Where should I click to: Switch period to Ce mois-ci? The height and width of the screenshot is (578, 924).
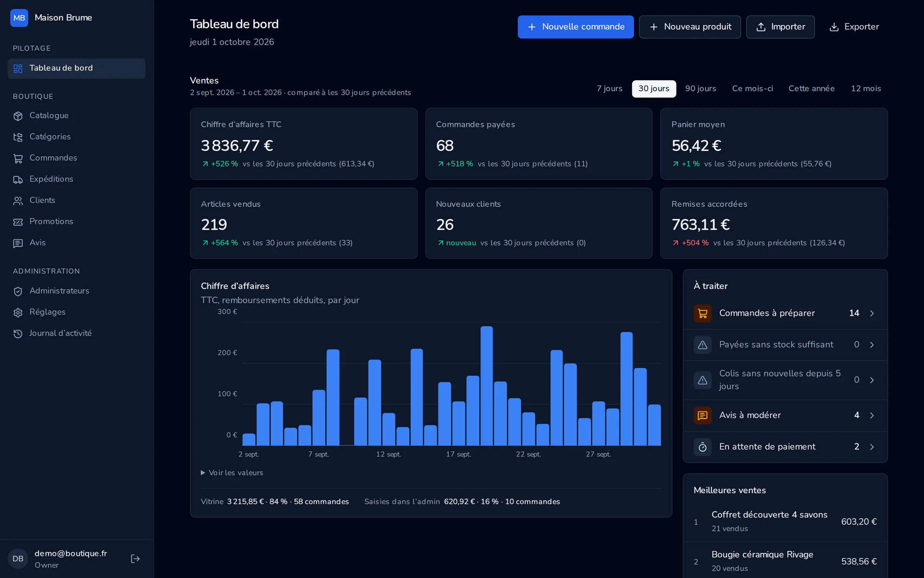pyautogui.click(x=752, y=89)
